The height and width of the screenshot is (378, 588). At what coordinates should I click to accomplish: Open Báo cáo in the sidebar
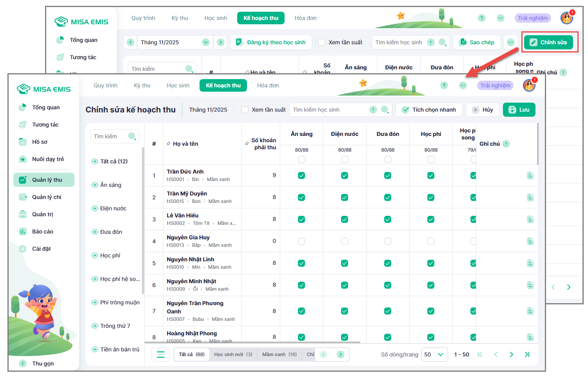click(x=42, y=232)
